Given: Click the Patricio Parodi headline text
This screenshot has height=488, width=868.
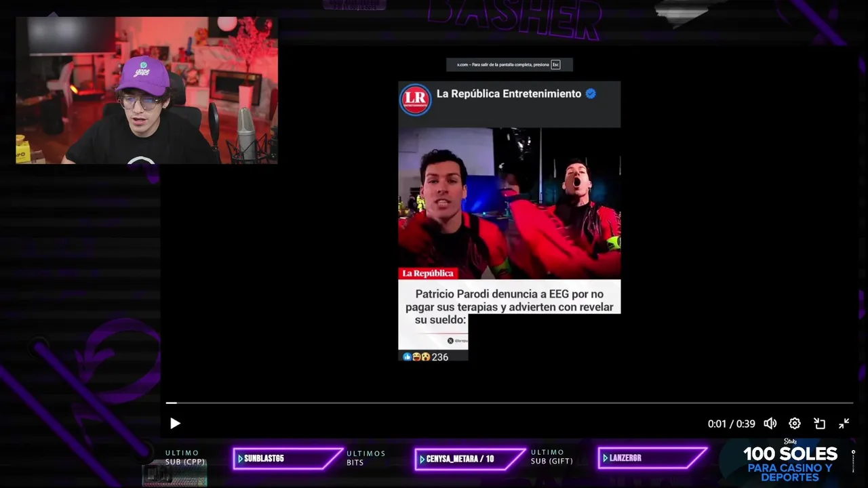Looking at the screenshot, I should [509, 306].
